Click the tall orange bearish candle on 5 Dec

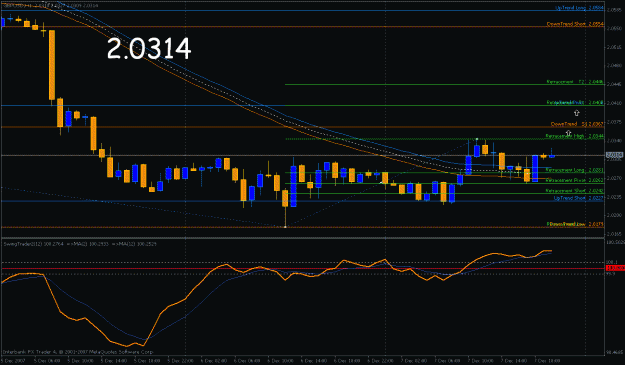pos(52,65)
